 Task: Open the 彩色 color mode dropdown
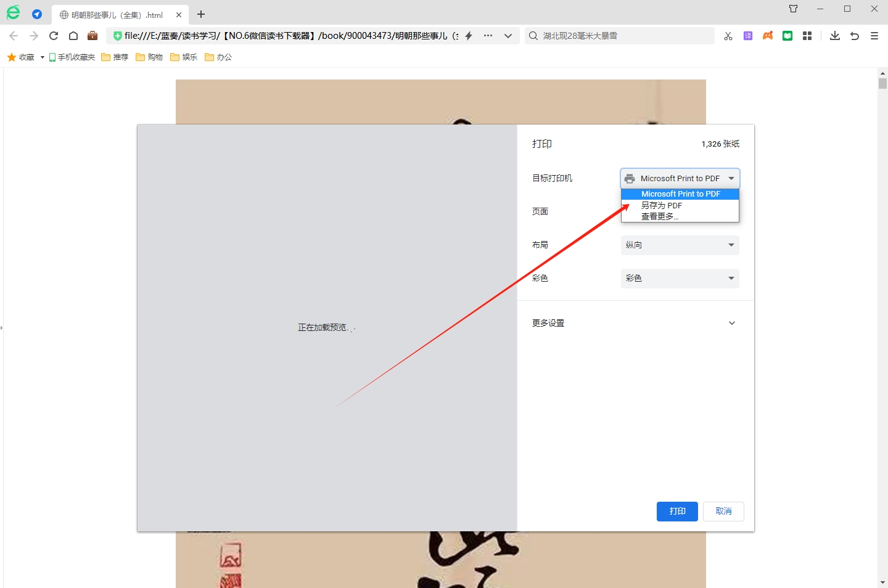[x=680, y=278]
